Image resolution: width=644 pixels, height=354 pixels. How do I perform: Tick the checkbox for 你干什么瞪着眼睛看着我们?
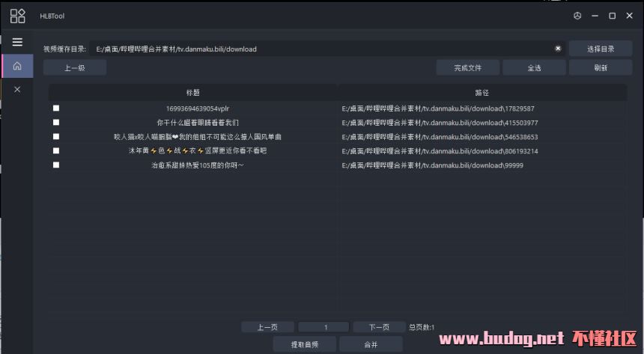point(56,123)
